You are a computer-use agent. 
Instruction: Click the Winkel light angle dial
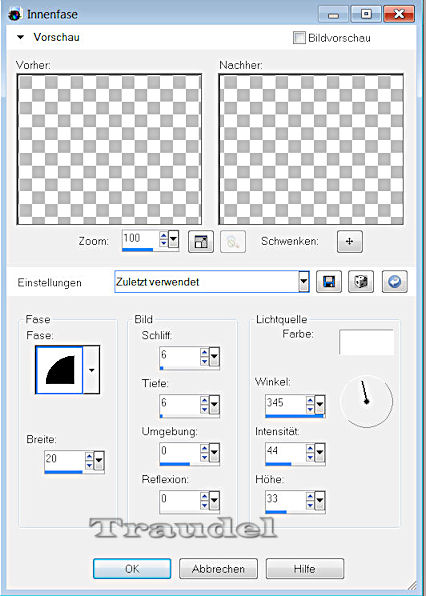click(366, 401)
